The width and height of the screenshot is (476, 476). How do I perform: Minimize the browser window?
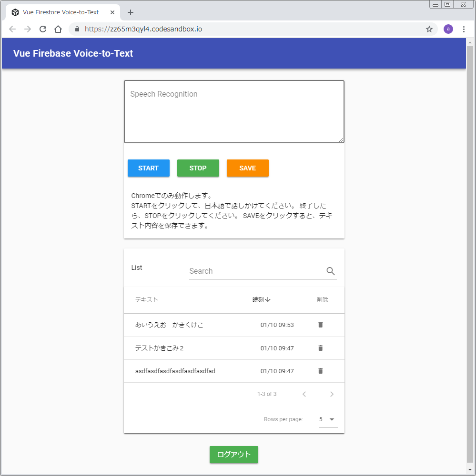(435, 5)
